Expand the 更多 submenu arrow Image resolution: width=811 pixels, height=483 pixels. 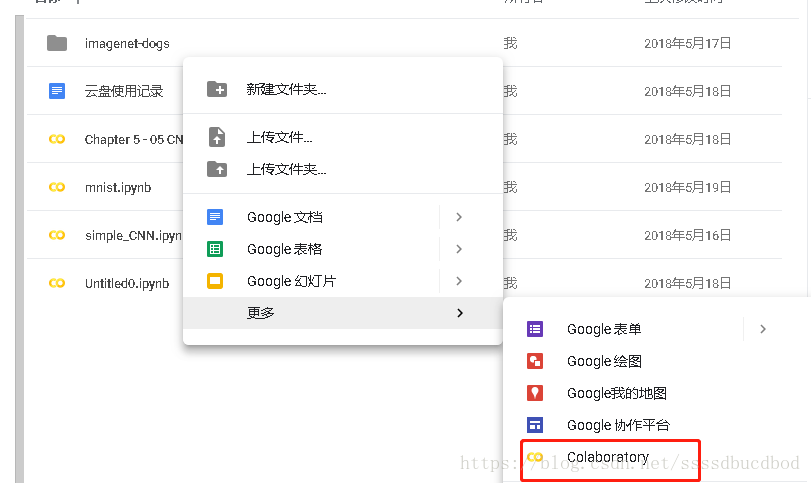pos(460,313)
